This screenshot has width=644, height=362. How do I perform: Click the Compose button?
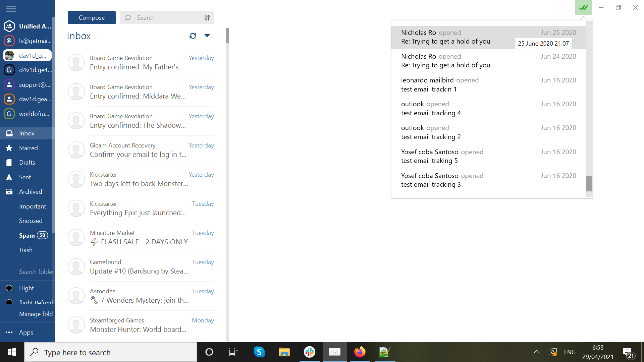tap(92, 17)
